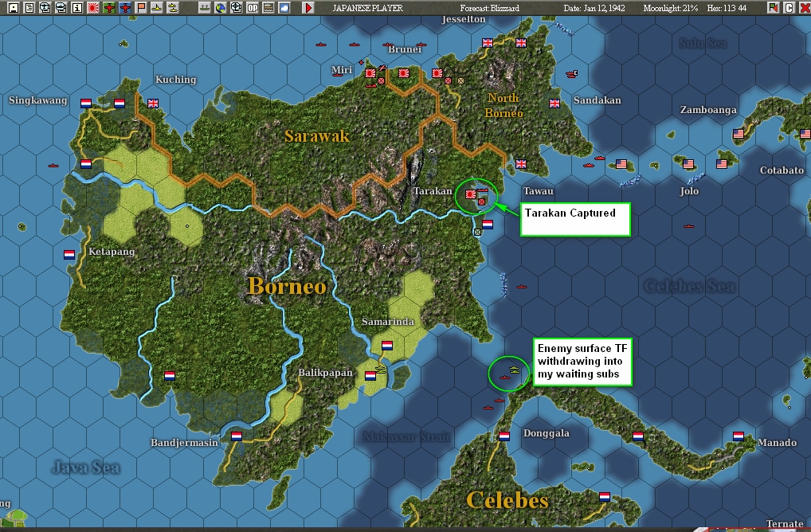Select the Dutch flag base at Ketapang

point(69,254)
